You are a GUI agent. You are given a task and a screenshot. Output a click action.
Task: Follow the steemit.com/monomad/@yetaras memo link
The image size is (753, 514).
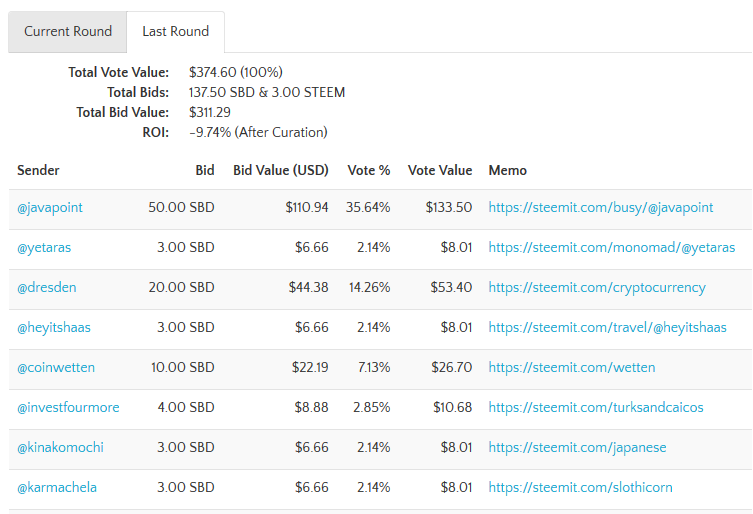tap(612, 248)
